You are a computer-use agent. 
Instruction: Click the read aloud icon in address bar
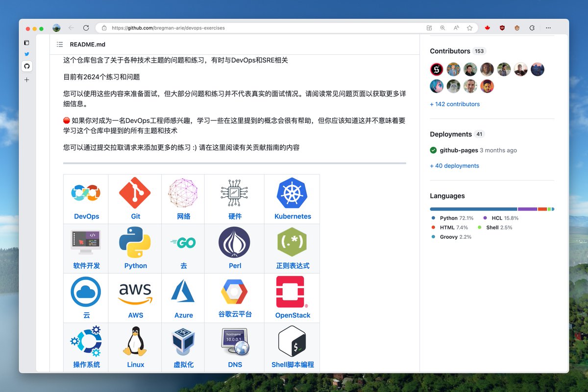(456, 28)
